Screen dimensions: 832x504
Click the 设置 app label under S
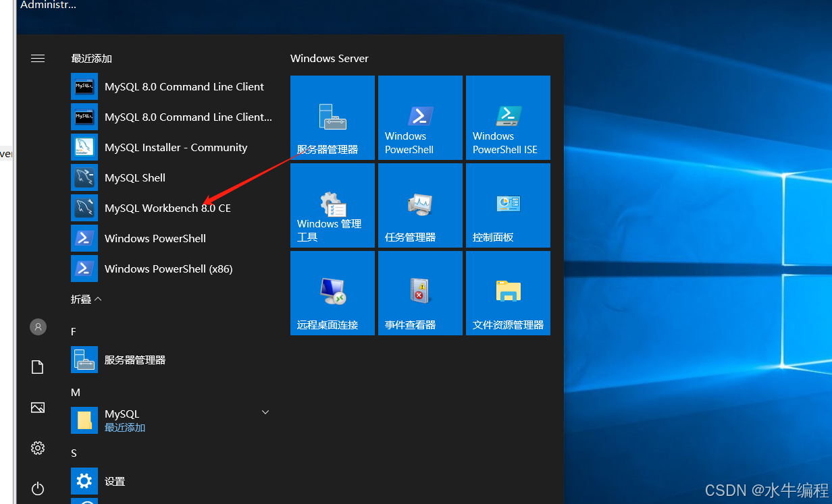(115, 482)
